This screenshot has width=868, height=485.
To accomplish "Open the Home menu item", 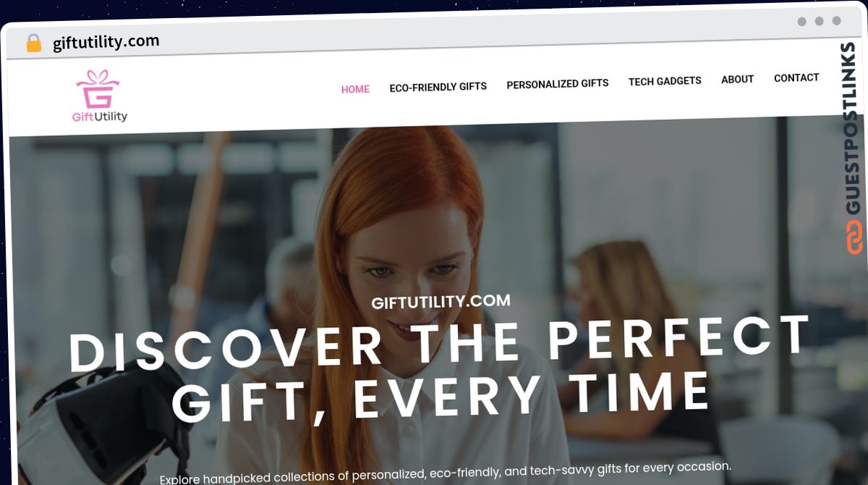I will (x=355, y=89).
